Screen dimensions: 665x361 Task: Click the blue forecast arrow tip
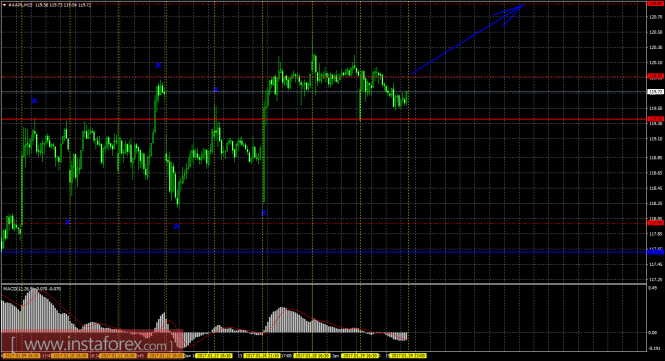[x=523, y=5]
